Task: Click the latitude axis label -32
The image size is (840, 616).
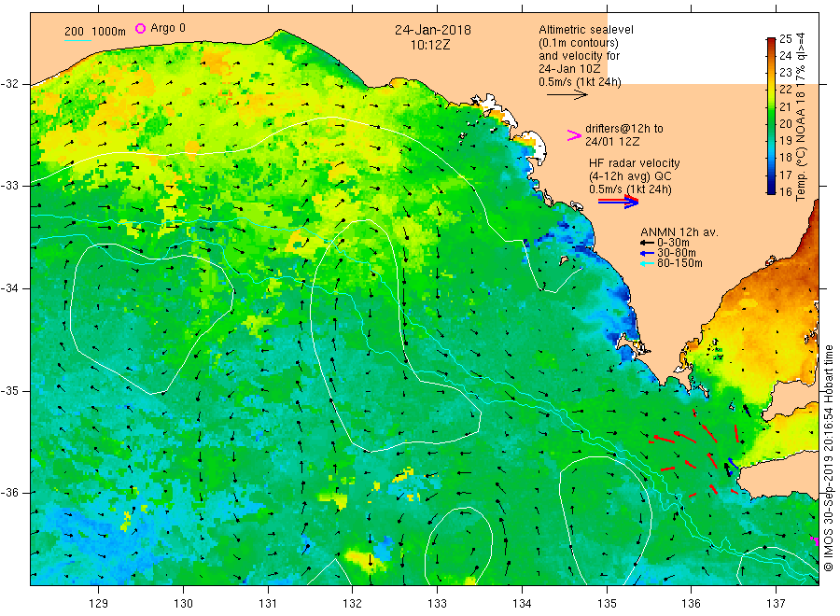Action: click(9, 84)
